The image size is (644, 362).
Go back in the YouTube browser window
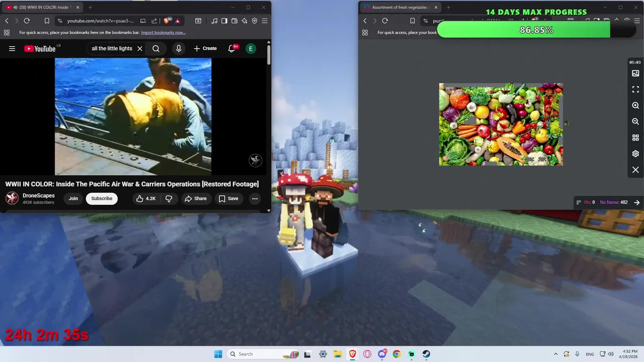click(x=7, y=21)
